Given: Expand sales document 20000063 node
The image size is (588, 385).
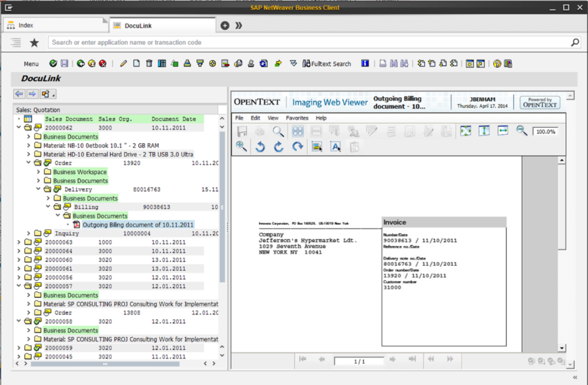Looking at the screenshot, I should [19, 242].
